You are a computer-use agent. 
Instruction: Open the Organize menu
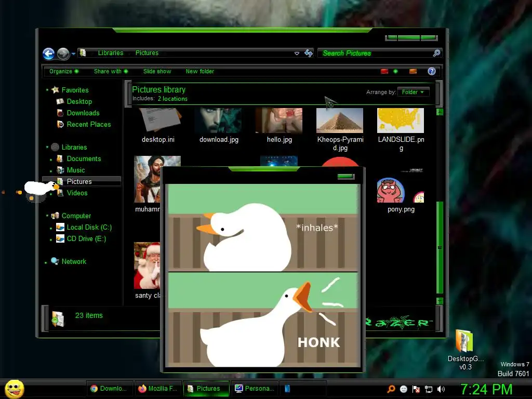click(64, 71)
